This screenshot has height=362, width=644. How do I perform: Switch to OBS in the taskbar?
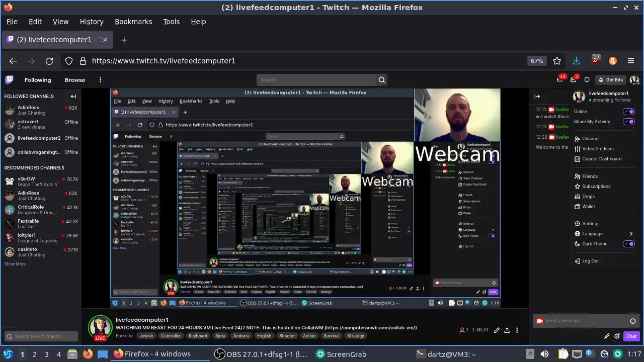(260, 354)
